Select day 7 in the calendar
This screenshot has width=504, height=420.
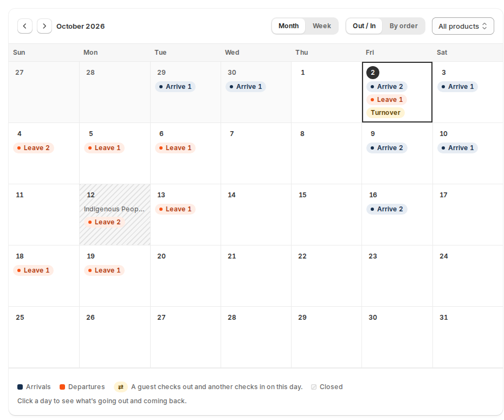(x=256, y=153)
